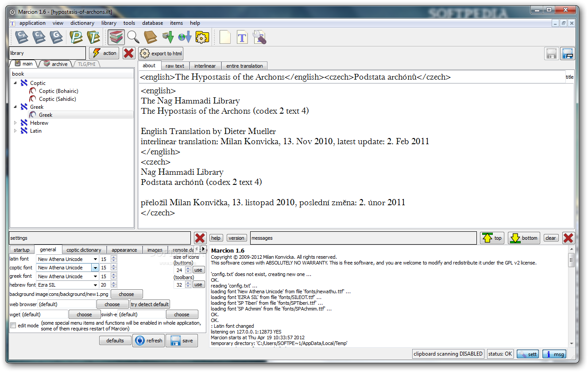Open the coptic dictionary settings tab
Screen dimensions: 588x372
[x=84, y=250]
